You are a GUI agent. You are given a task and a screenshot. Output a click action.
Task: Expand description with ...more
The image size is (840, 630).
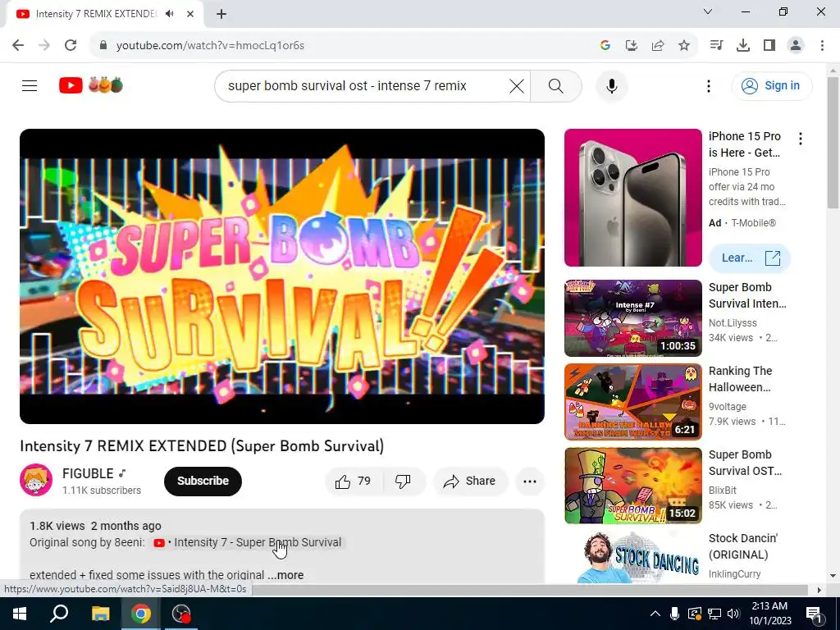coord(285,575)
